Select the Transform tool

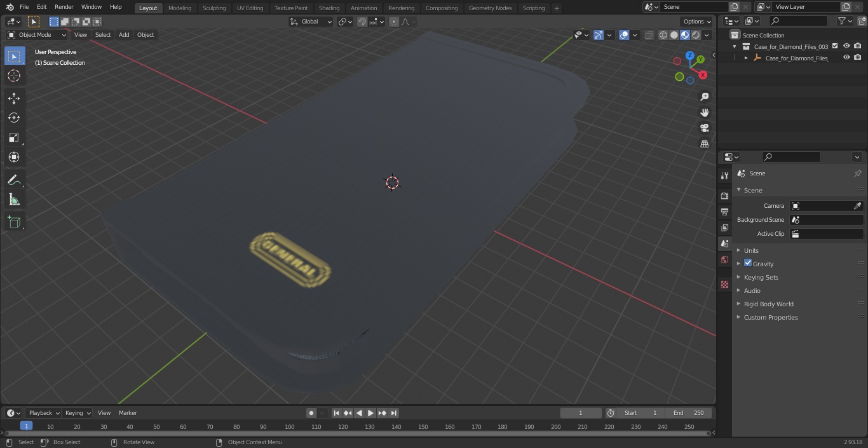[15, 158]
